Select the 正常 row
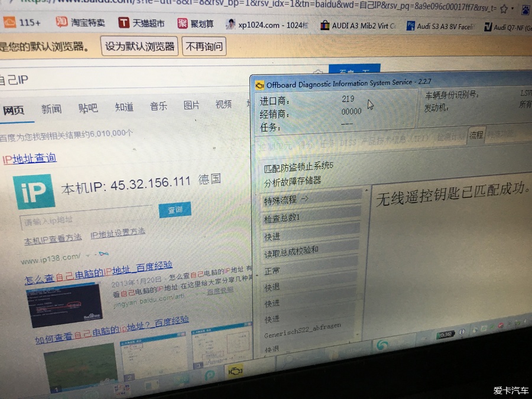 pos(309,268)
